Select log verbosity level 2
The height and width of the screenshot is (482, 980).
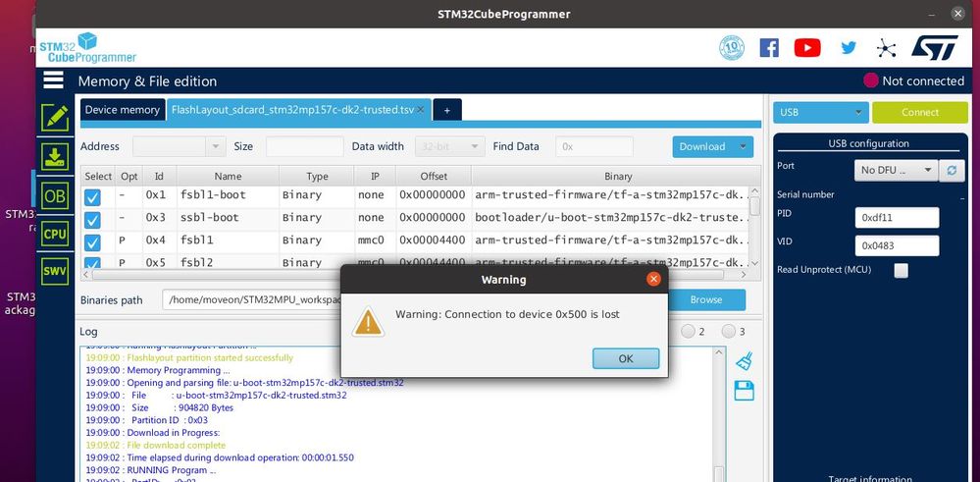(x=688, y=332)
